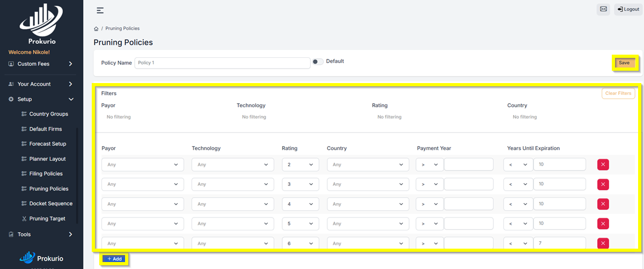Delete the Rating 2 row with red X
The image size is (644, 269).
click(x=603, y=165)
